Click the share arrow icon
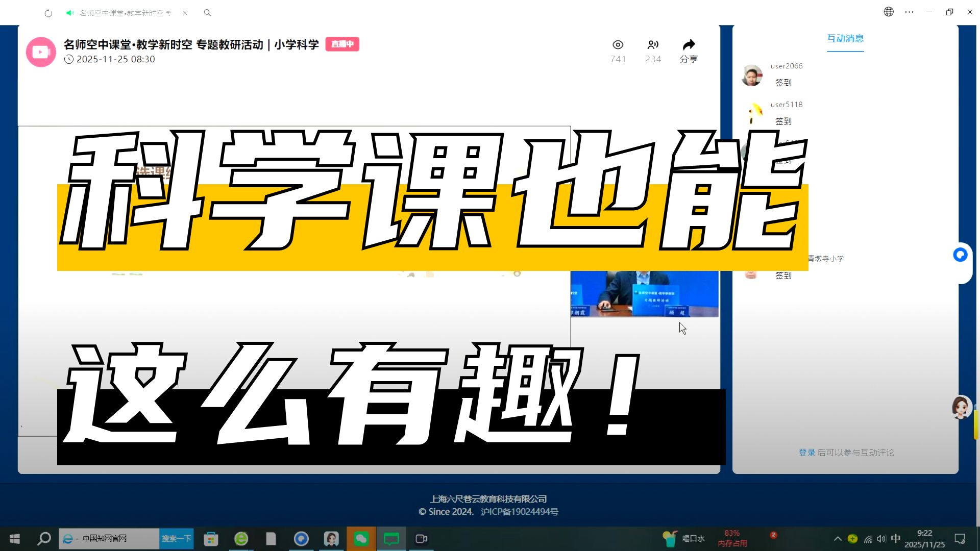The height and width of the screenshot is (551, 980). tap(689, 45)
